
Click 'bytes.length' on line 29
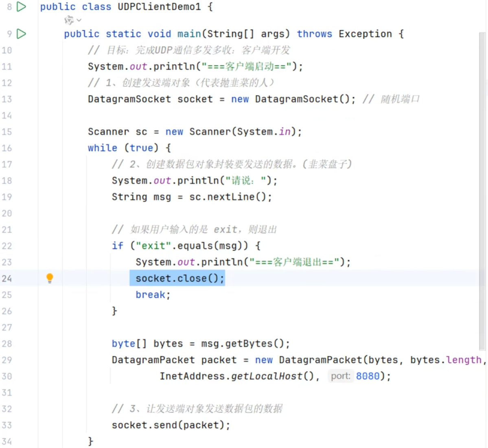[x=446, y=360]
